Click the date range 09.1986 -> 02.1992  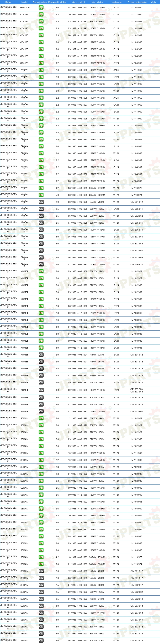(78, 550)
